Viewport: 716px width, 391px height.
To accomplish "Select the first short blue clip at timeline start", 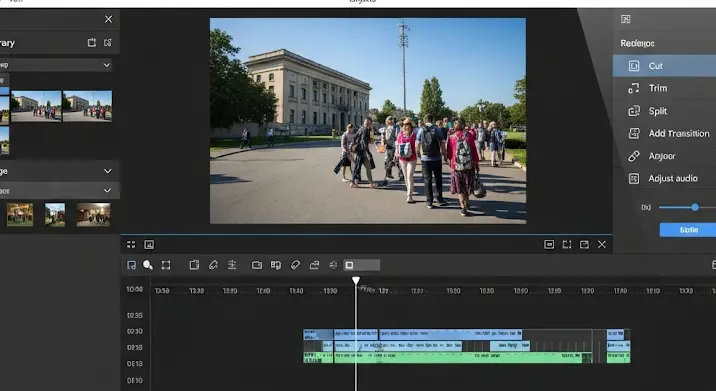I will (318, 335).
